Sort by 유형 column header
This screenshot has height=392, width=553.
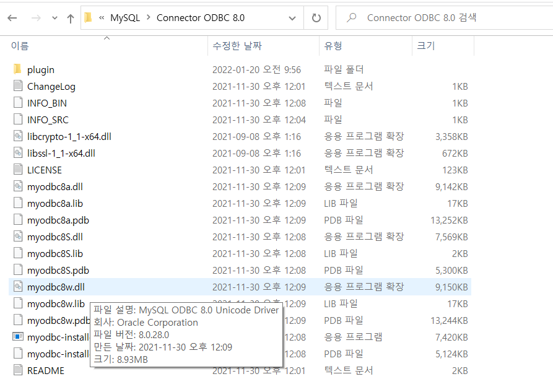(333, 46)
